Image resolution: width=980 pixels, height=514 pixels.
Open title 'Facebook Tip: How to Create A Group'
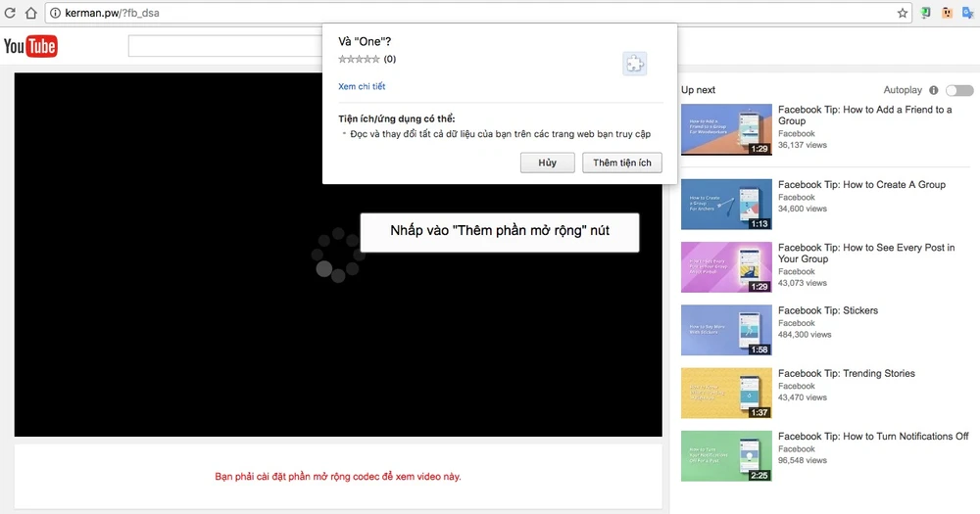(861, 185)
